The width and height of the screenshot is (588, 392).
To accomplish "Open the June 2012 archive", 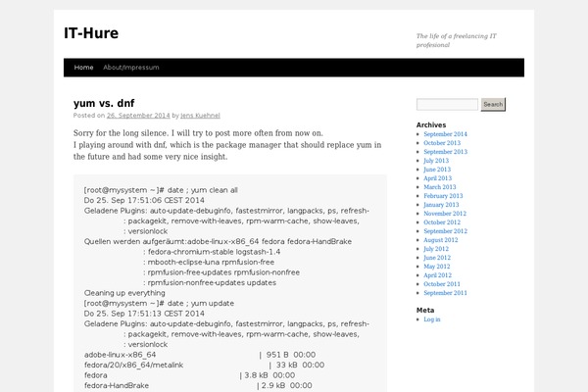I will pos(437,258).
